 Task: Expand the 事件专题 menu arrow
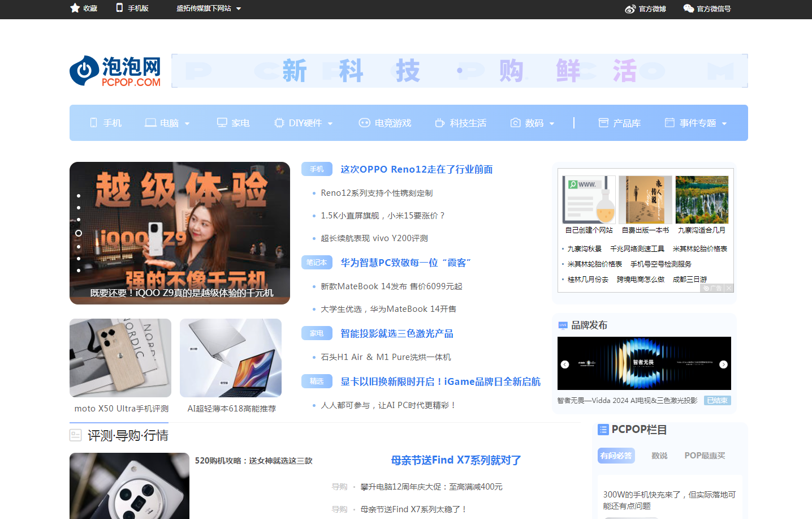[724, 123]
